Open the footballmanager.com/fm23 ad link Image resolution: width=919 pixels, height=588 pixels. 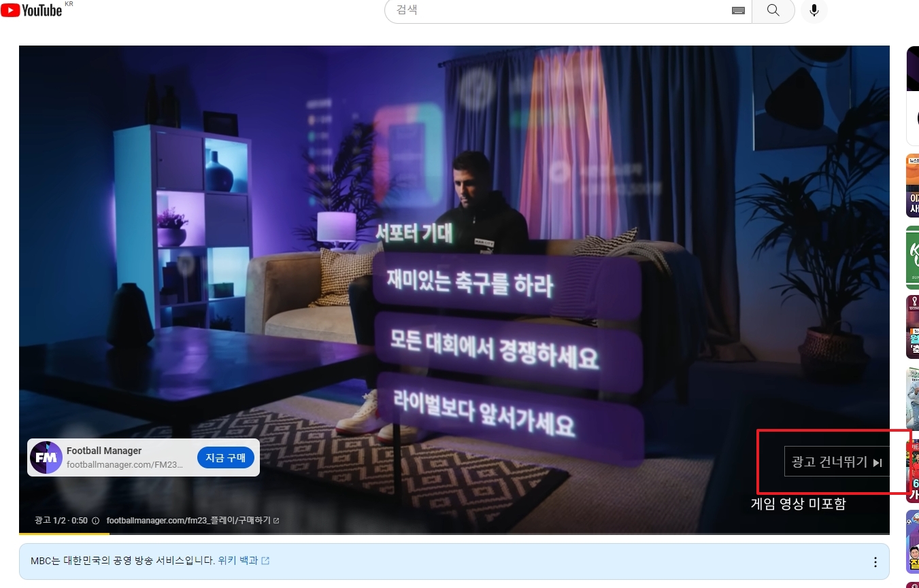point(190,520)
